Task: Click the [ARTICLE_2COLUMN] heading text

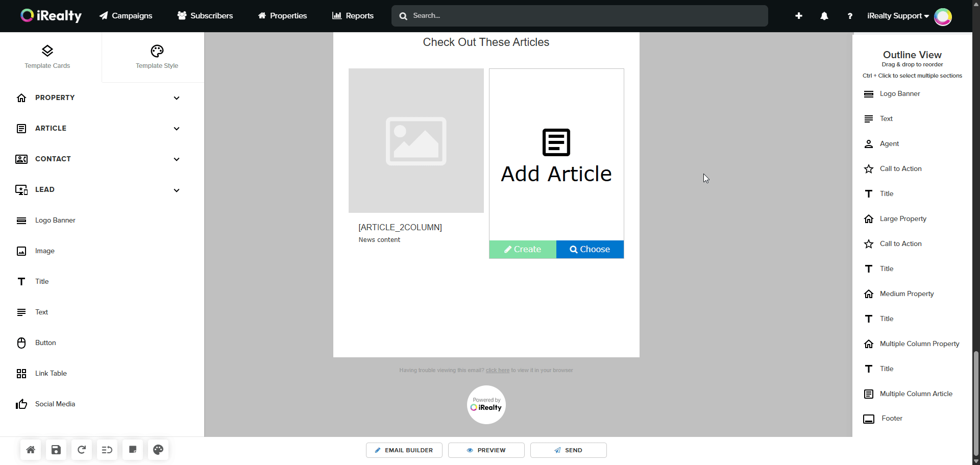Action: (x=400, y=228)
